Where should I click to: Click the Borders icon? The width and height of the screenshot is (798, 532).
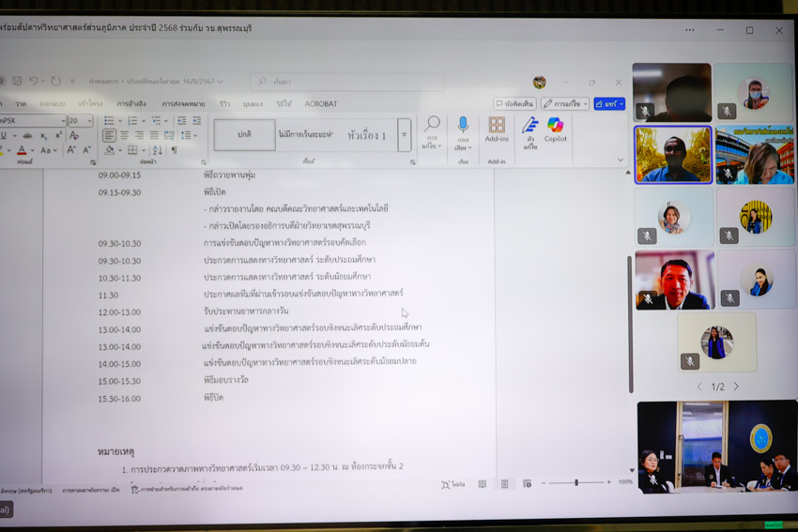[x=132, y=150]
